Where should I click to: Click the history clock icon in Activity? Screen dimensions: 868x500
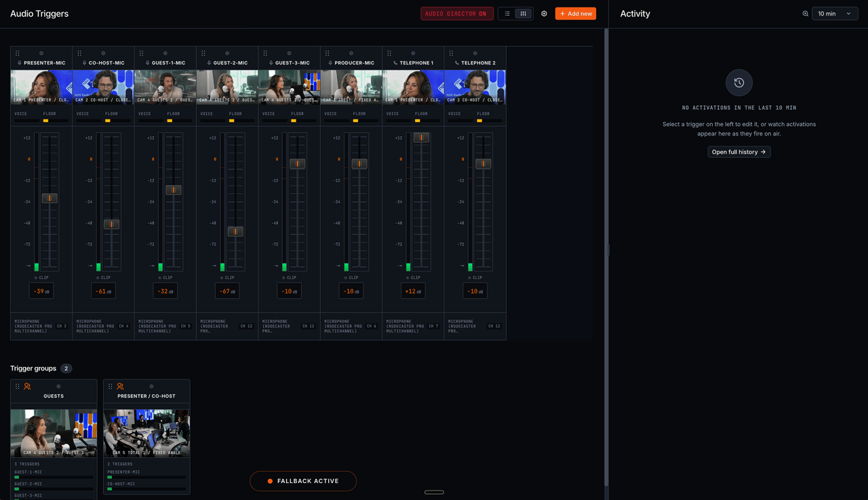coord(738,83)
